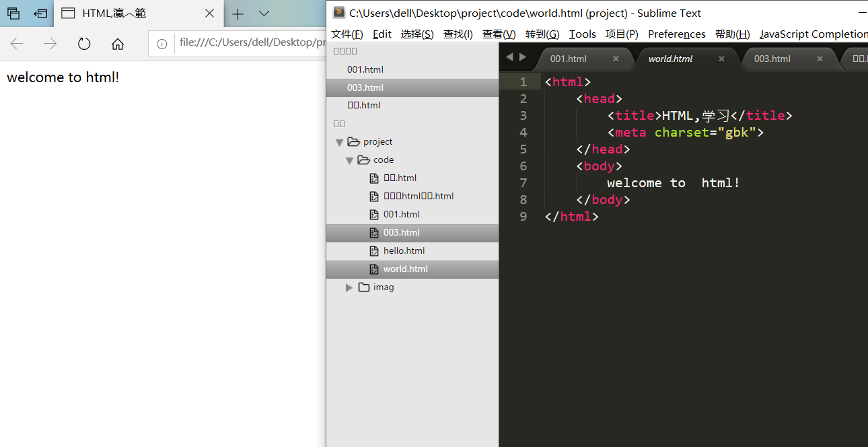Open the 项目(P) menu
This screenshot has width=868, height=447.
coord(622,34)
